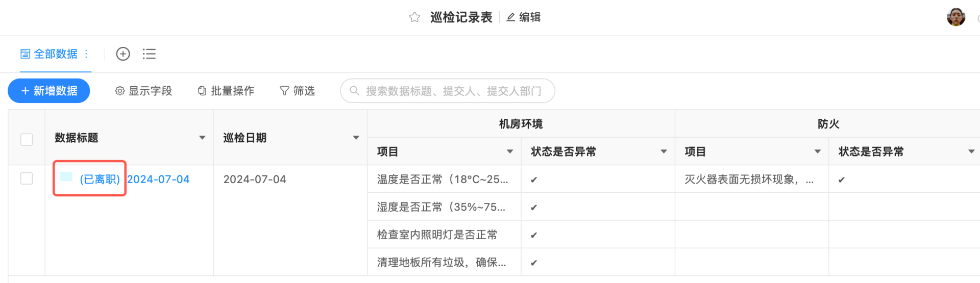The width and height of the screenshot is (980, 283).
Task: Open the view list icon
Action: 149,54
